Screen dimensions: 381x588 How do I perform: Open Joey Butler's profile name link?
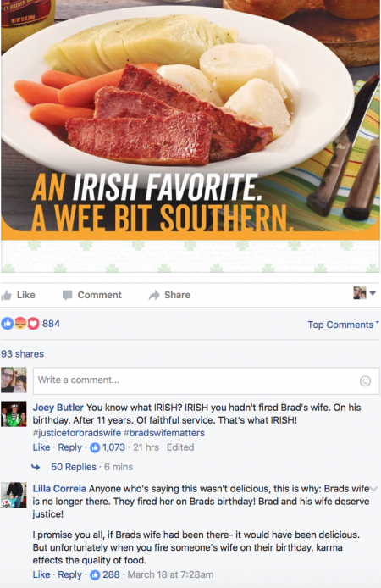(x=58, y=408)
